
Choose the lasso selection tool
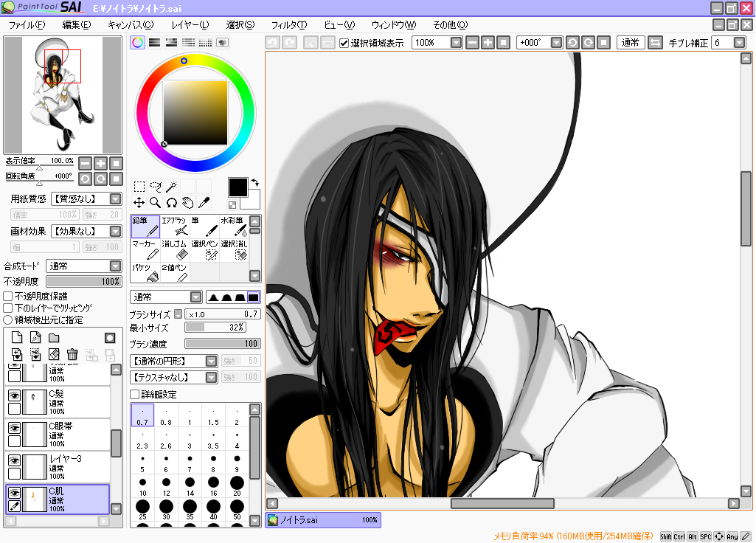155,187
